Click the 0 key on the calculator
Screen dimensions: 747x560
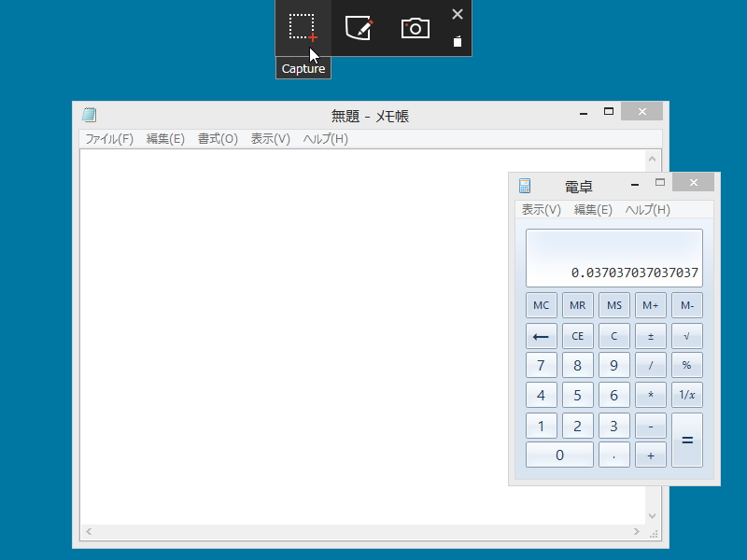559,455
